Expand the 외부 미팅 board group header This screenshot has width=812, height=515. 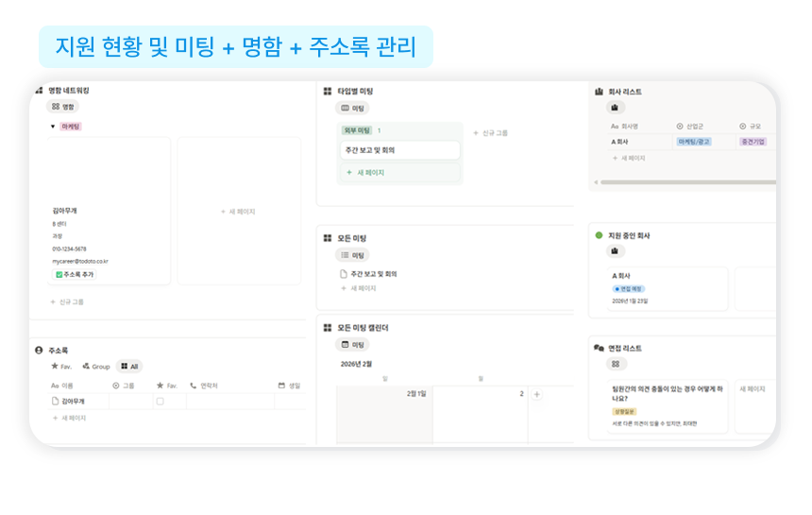point(357,130)
